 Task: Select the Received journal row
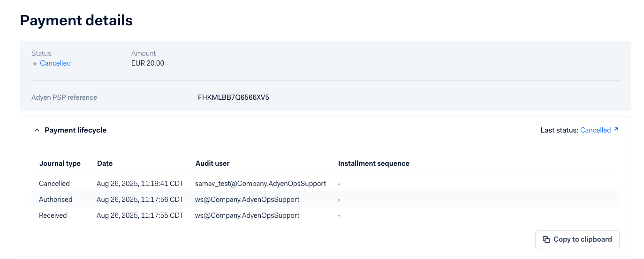pos(53,215)
